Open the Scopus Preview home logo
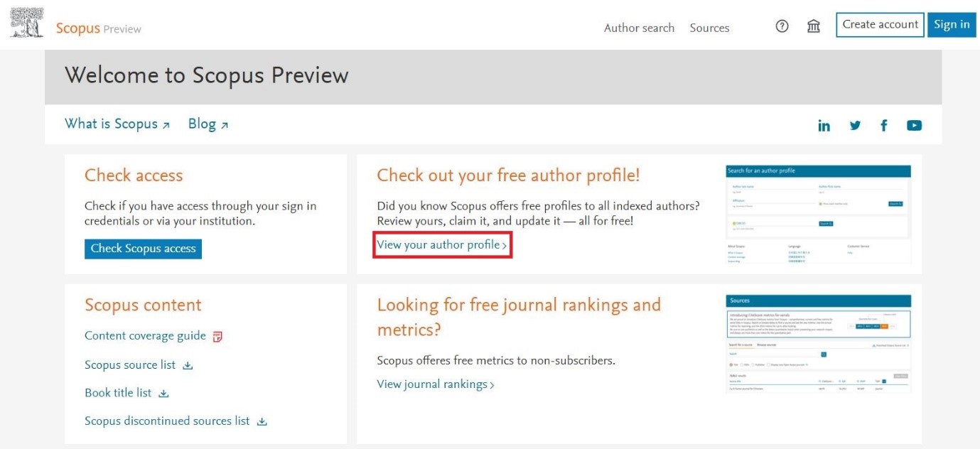The height and width of the screenshot is (449, 980). pos(98,28)
